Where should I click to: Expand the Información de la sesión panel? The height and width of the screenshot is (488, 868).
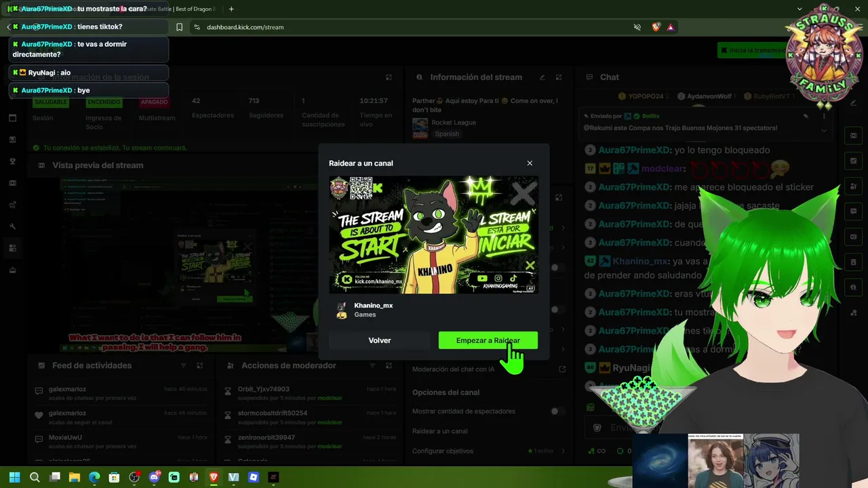click(x=389, y=77)
